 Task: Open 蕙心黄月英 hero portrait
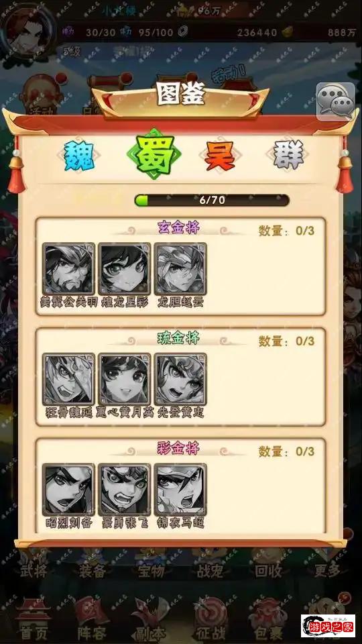125,379
